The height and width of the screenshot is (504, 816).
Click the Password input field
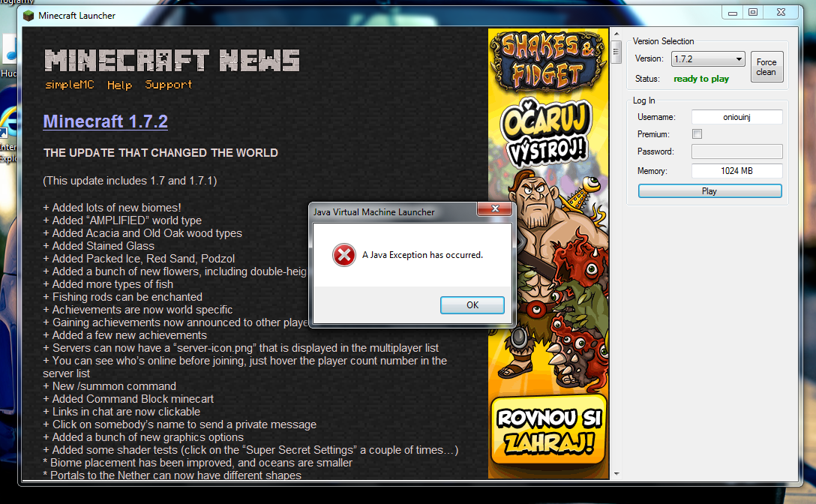pyautogui.click(x=736, y=151)
